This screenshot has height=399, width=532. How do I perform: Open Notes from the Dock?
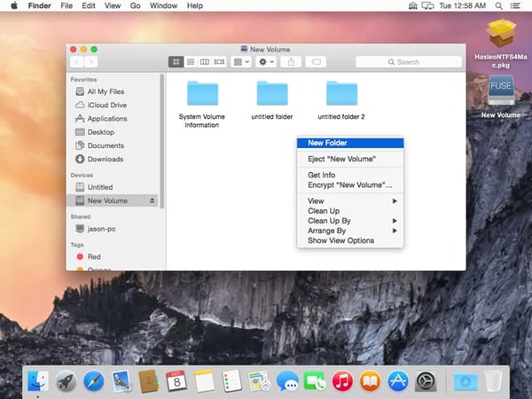tap(204, 381)
